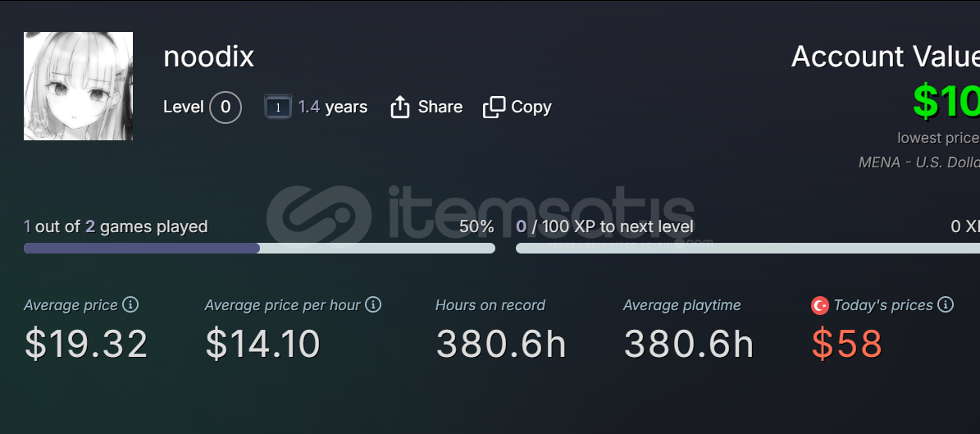
Task: Click the XP to next level bar
Action: 747,249
